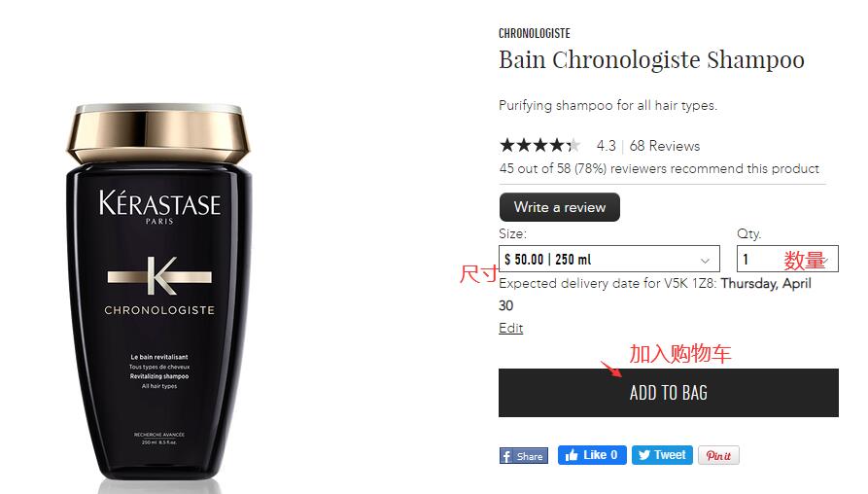Click the expected delivery date text
This screenshot has width=868, height=494.
tap(655, 294)
